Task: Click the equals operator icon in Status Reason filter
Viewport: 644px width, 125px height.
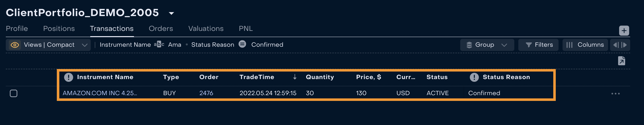Action: [x=242, y=44]
